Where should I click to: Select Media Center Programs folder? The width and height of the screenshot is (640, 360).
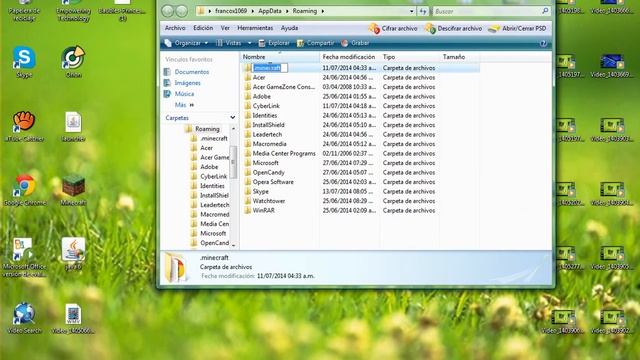[284, 153]
